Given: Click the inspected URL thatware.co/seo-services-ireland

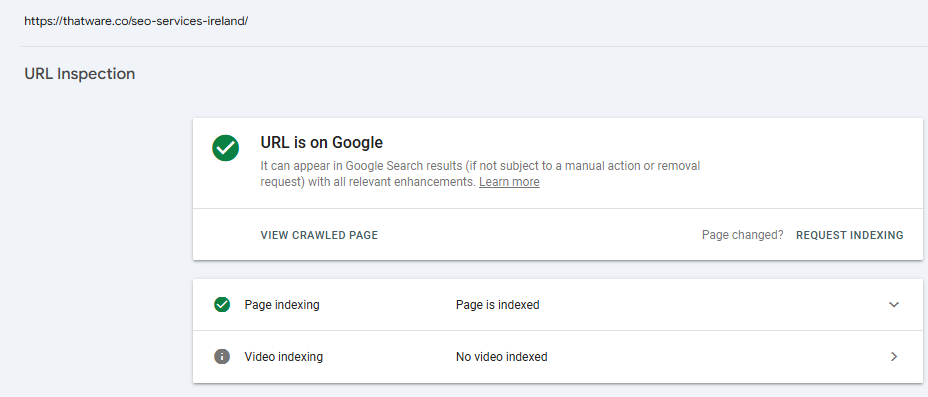Looking at the screenshot, I should pos(136,21).
